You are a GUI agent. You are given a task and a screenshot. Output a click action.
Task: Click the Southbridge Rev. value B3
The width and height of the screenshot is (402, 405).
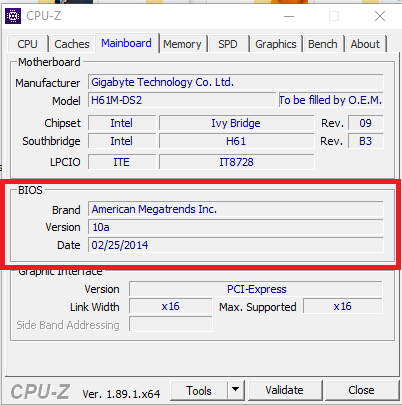pyautogui.click(x=366, y=141)
